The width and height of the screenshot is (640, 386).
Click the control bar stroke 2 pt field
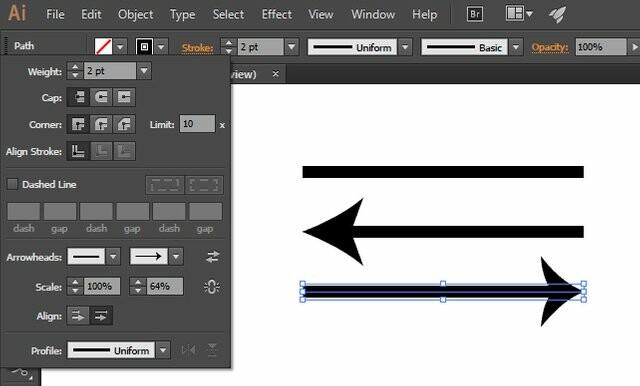point(260,47)
